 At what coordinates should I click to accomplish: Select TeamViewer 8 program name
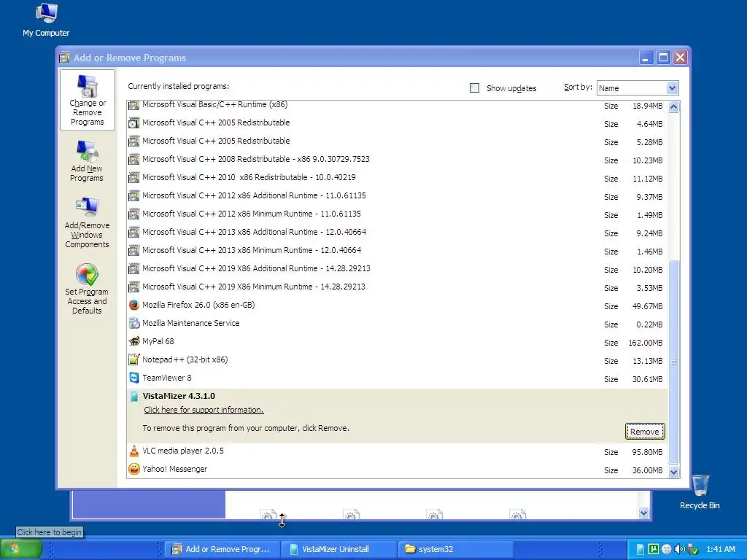coord(167,378)
